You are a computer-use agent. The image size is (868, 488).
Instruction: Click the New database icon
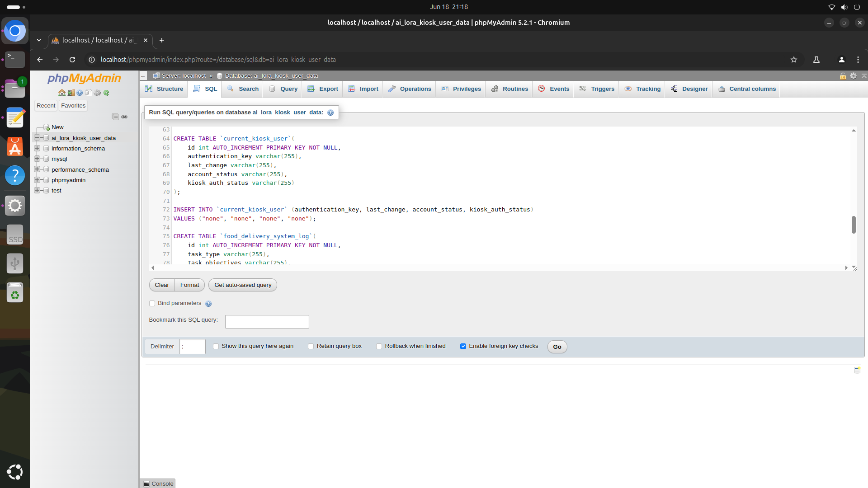46,127
